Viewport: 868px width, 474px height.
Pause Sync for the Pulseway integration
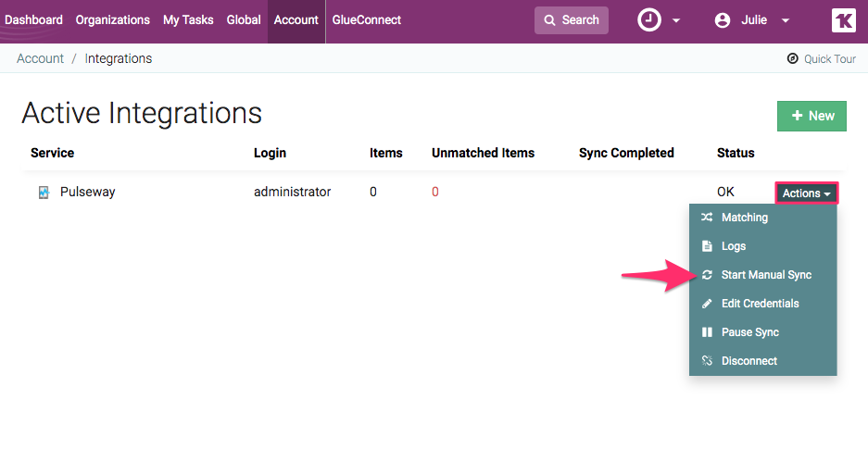749,332
